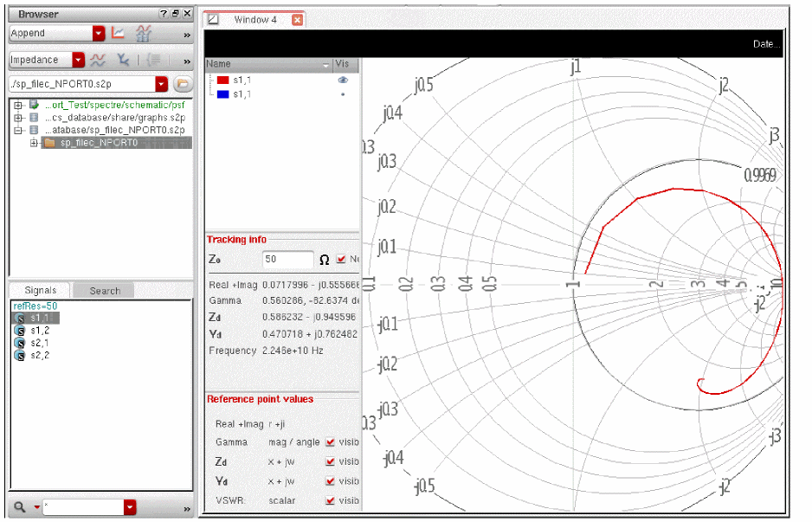Screen dimensions: 812x522
Task: Open the Append plot mode dropdown
Action: pos(98,34)
